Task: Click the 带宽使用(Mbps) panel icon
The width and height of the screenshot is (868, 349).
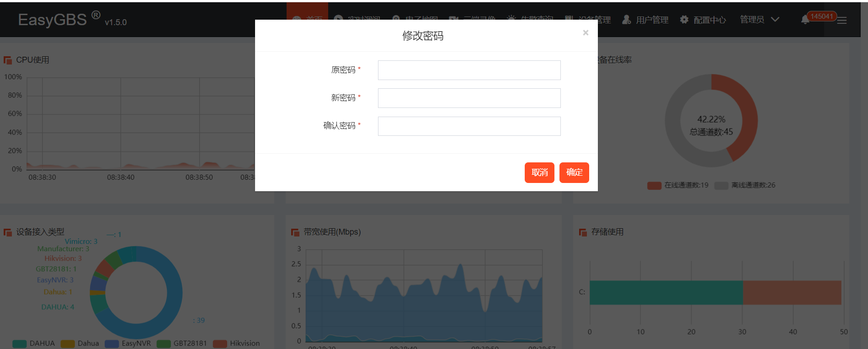Action: pos(295,232)
